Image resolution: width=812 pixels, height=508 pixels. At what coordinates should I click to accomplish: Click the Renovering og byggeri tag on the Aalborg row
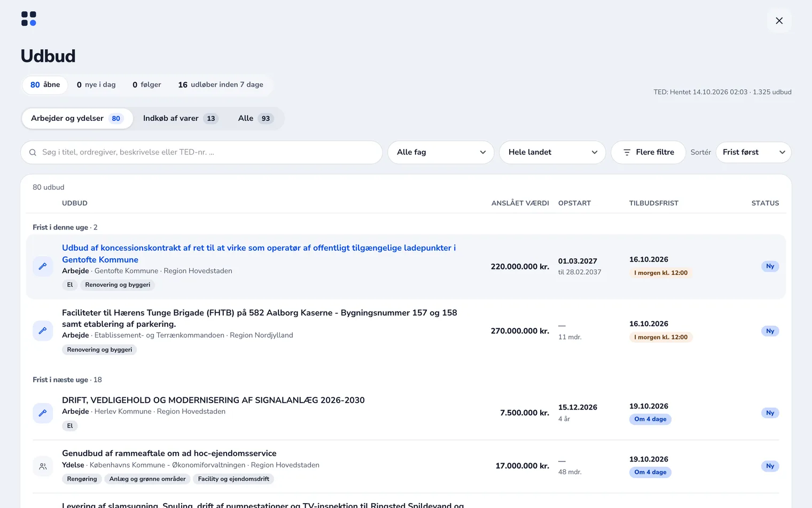(x=99, y=350)
